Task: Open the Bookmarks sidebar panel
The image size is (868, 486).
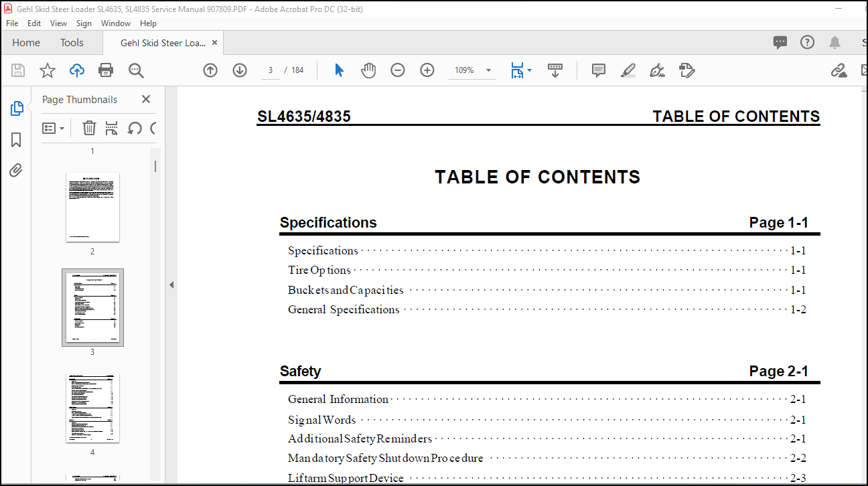Action: (16, 140)
